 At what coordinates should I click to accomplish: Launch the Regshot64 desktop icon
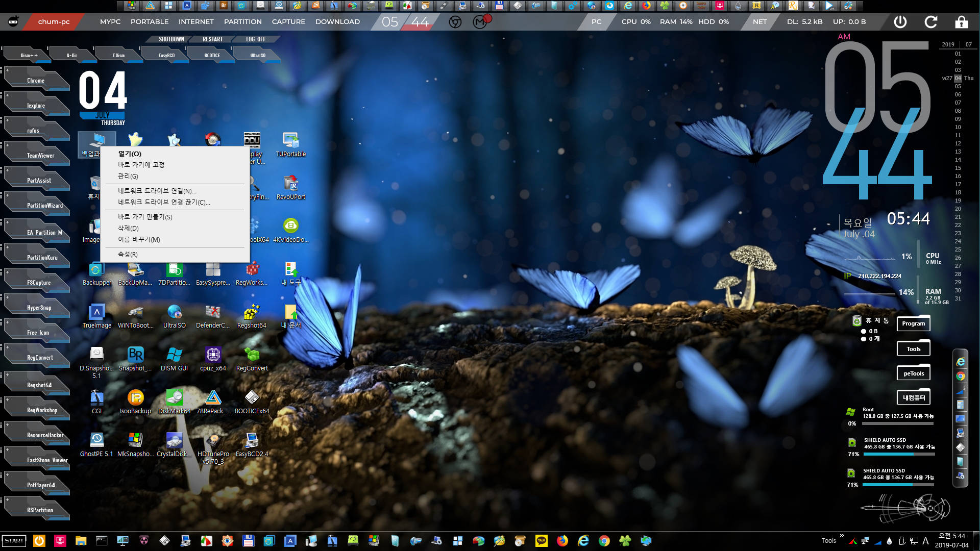pyautogui.click(x=252, y=316)
